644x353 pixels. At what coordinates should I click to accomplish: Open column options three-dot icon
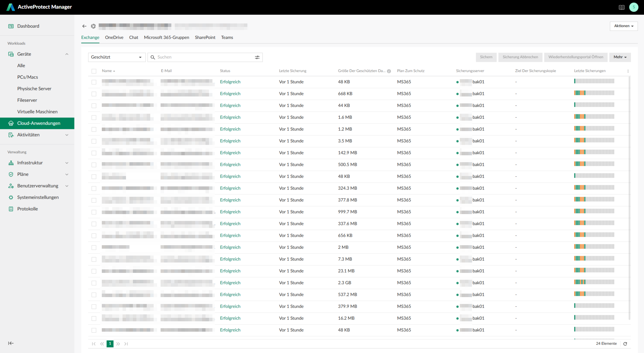click(628, 71)
